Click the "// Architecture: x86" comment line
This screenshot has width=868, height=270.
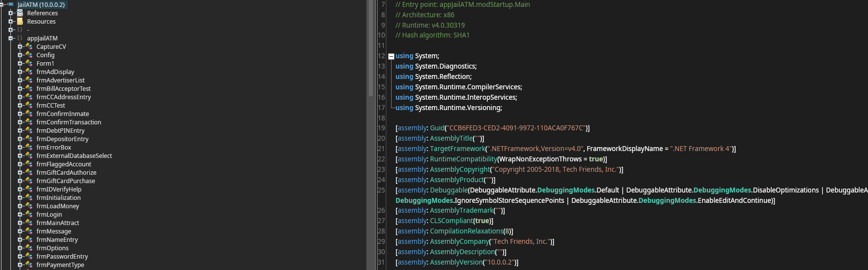coord(425,15)
